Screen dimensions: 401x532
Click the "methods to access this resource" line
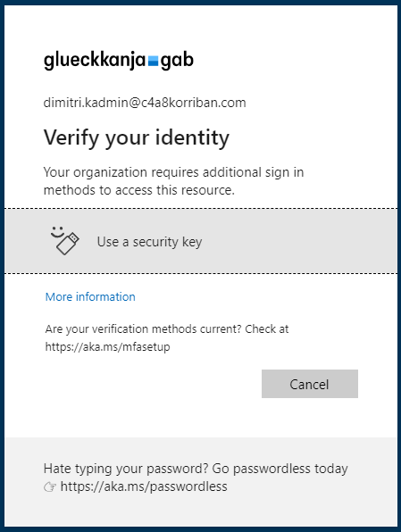click(138, 190)
